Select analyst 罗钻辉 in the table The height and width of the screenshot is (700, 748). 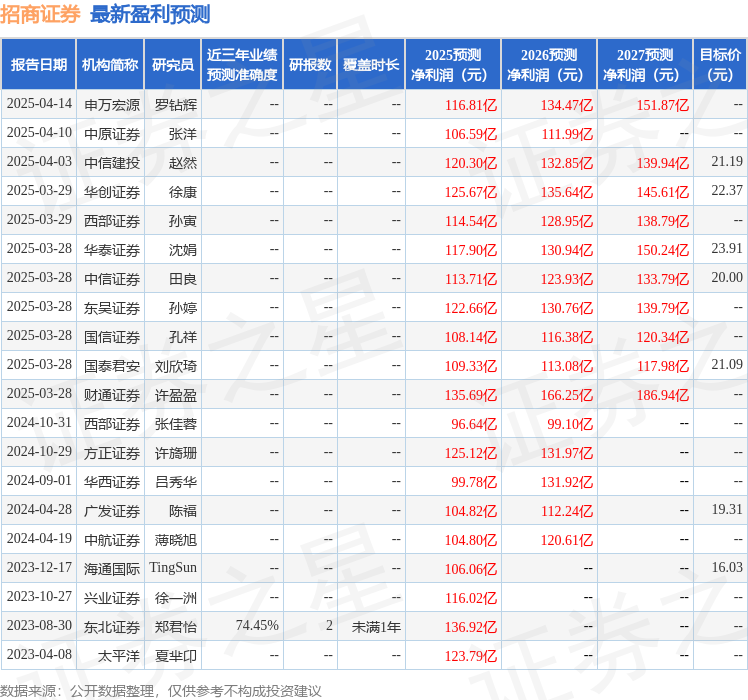click(176, 104)
